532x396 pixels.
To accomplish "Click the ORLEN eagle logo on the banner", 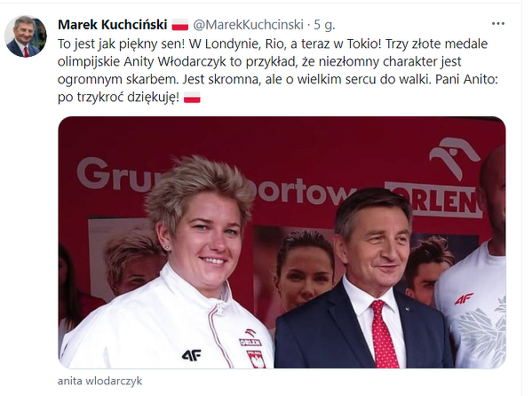I will (x=454, y=158).
